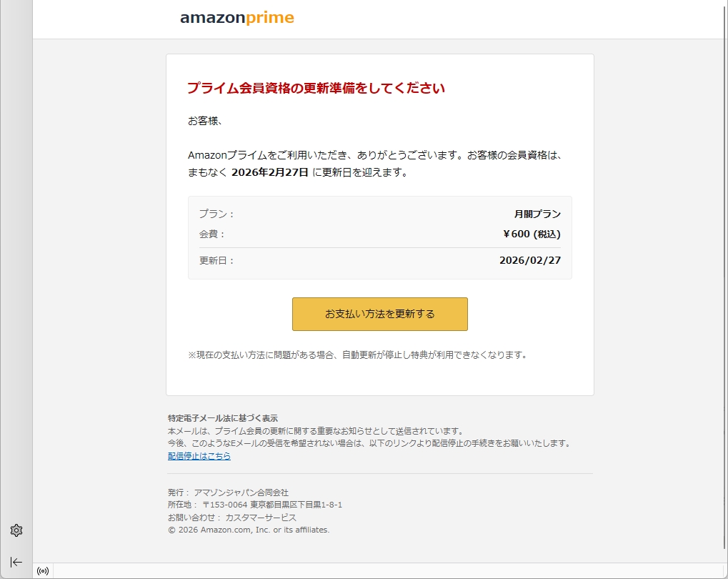Click the 月間プラン plan value
The height and width of the screenshot is (579, 728).
tap(537, 214)
